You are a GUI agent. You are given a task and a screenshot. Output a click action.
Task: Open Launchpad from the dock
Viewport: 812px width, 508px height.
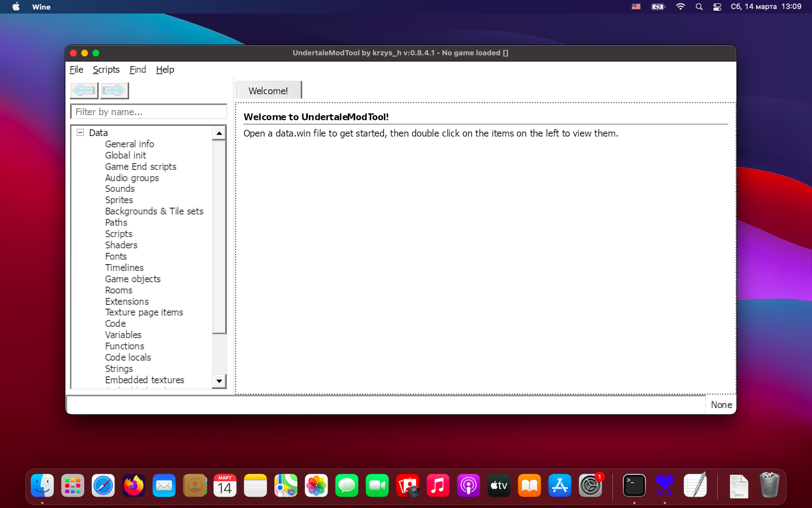[73, 485]
